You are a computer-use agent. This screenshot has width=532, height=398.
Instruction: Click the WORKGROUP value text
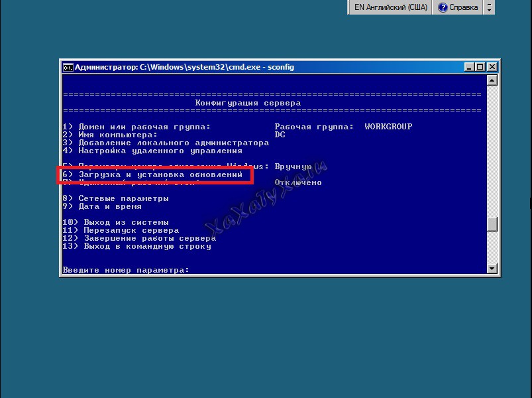point(388,127)
